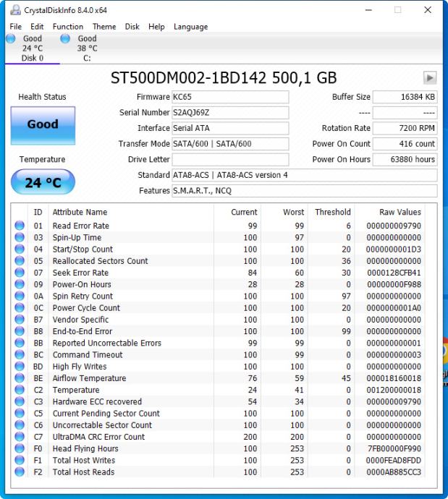
Task: Click the Threshold column header
Action: coord(333,212)
